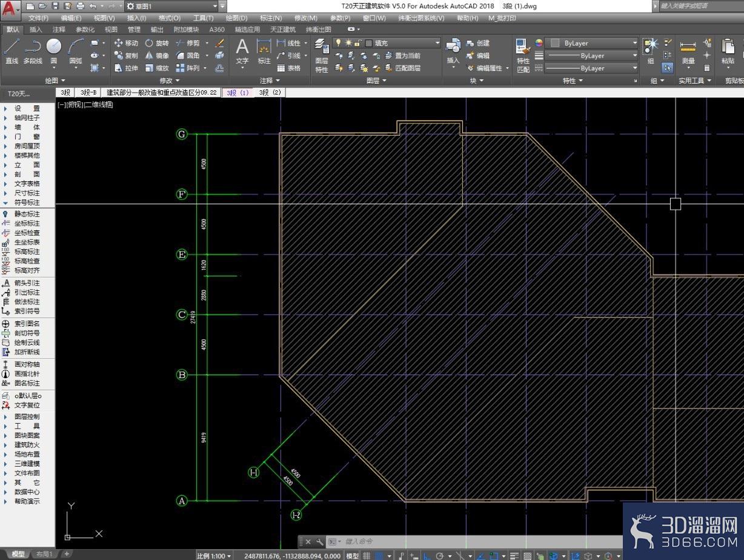Toggle 模型 model space button in status bar
744x560 pixels.
click(x=352, y=555)
